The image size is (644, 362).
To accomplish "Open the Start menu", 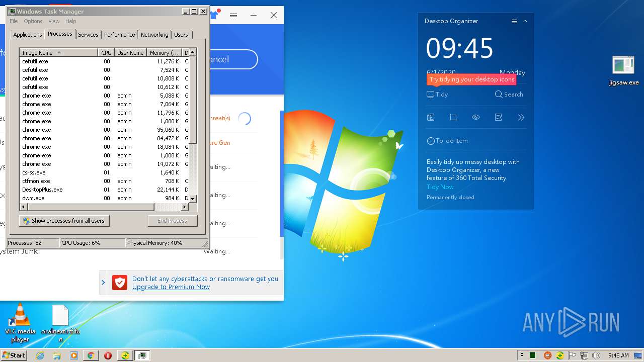I will [14, 355].
